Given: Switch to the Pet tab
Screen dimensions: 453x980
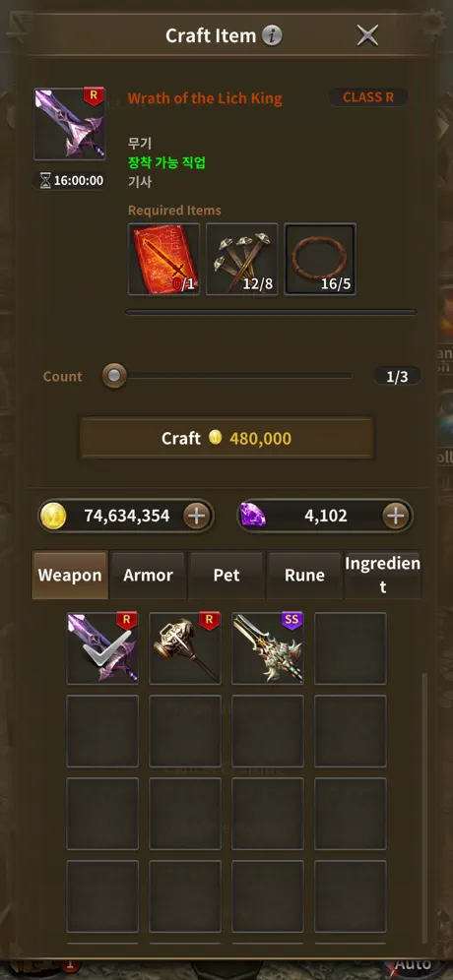Looking at the screenshot, I should [x=226, y=575].
